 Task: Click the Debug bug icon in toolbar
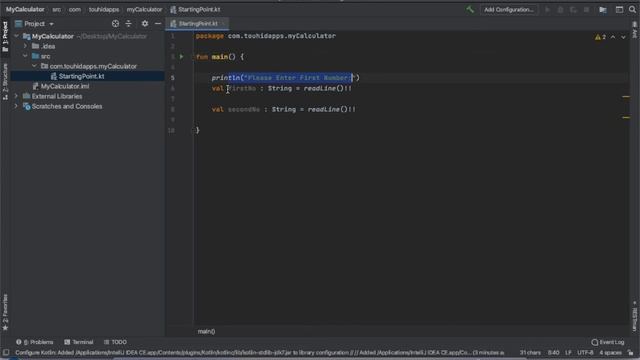click(x=560, y=9)
